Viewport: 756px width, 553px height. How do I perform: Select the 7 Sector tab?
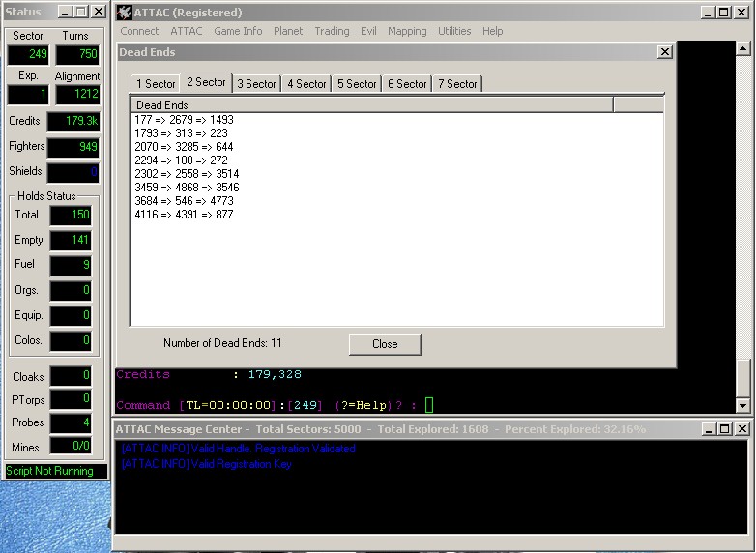[x=457, y=84]
